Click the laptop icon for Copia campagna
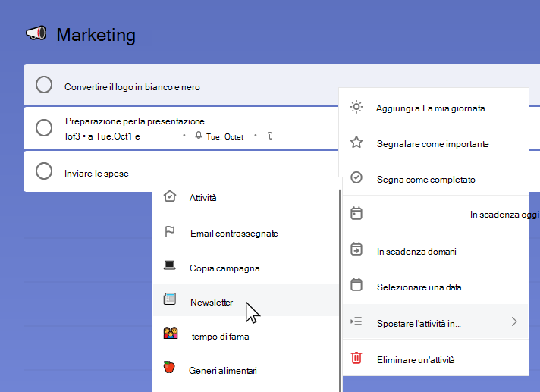540x392 pixels. [x=169, y=265]
